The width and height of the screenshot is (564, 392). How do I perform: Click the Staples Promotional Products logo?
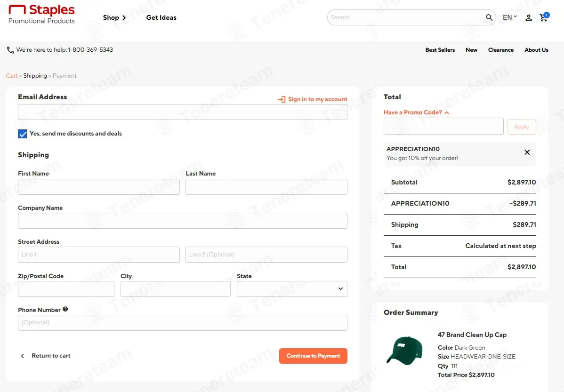coord(42,15)
